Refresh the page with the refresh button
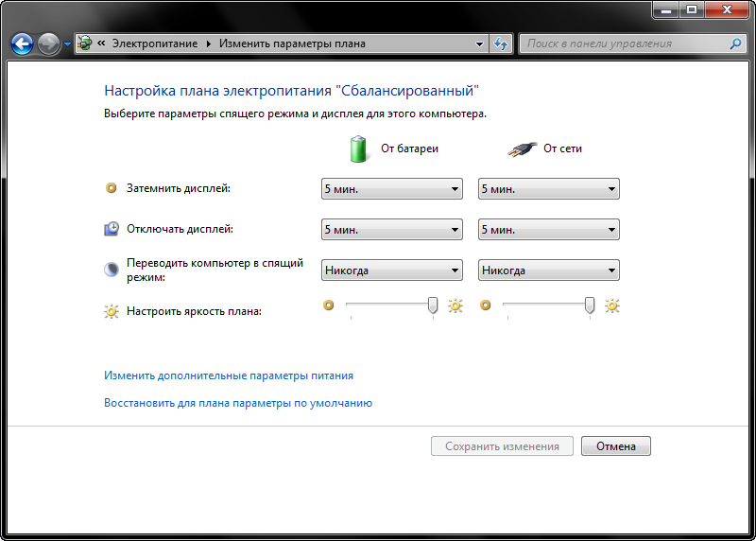 click(501, 44)
